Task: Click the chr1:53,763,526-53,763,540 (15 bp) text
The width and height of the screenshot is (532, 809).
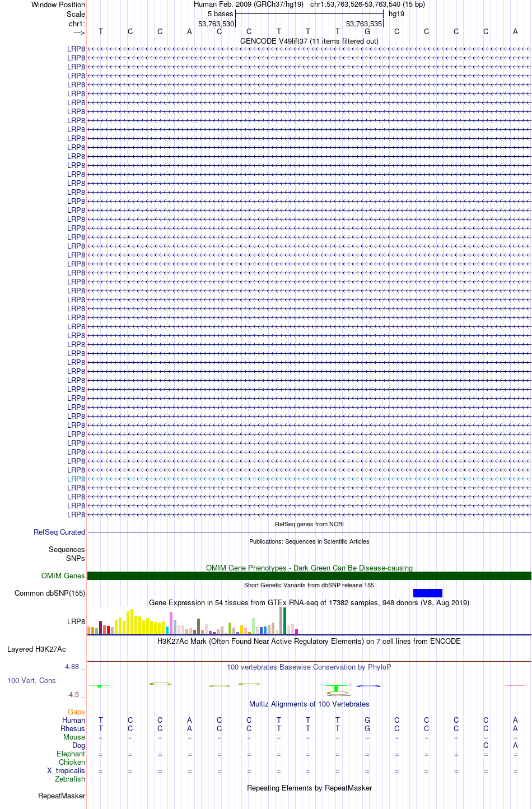Action: point(367,4)
